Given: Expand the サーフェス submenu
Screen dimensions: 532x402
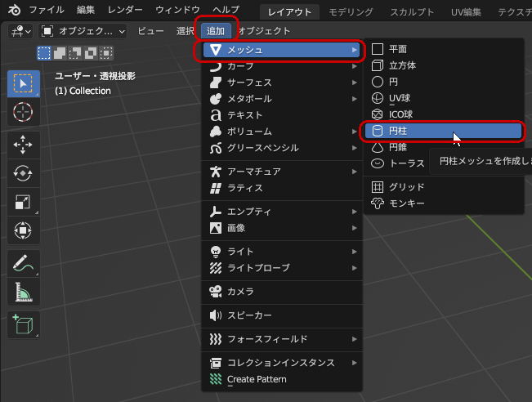Looking at the screenshot, I should pos(281,83).
